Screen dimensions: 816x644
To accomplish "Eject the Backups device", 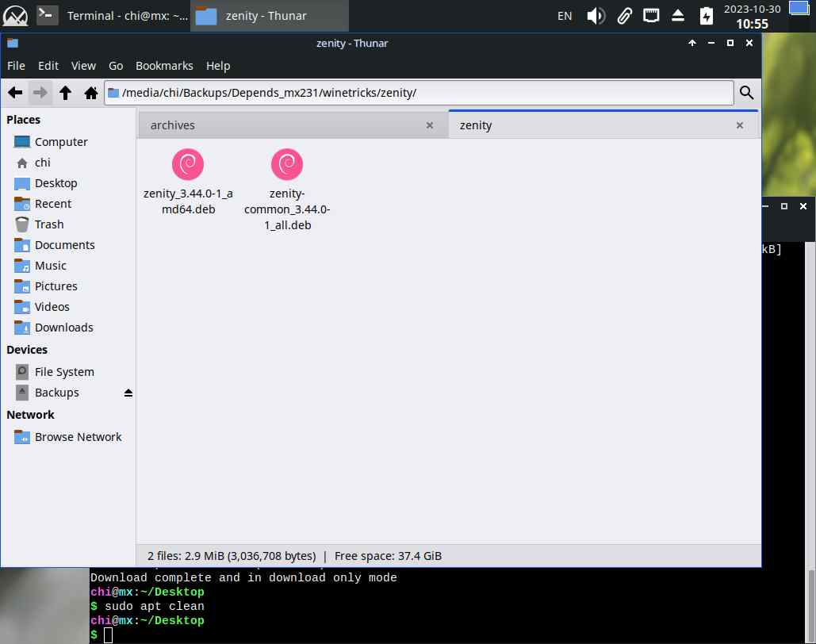I will coord(128,393).
